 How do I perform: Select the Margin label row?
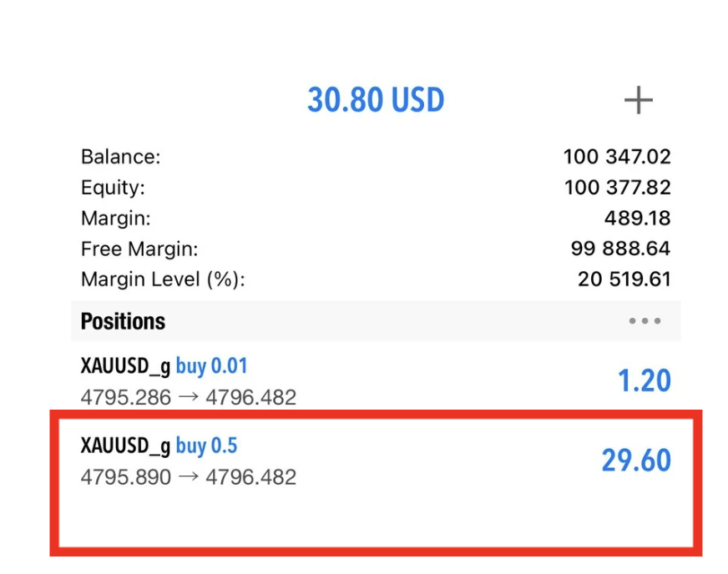pyautogui.click(x=115, y=219)
